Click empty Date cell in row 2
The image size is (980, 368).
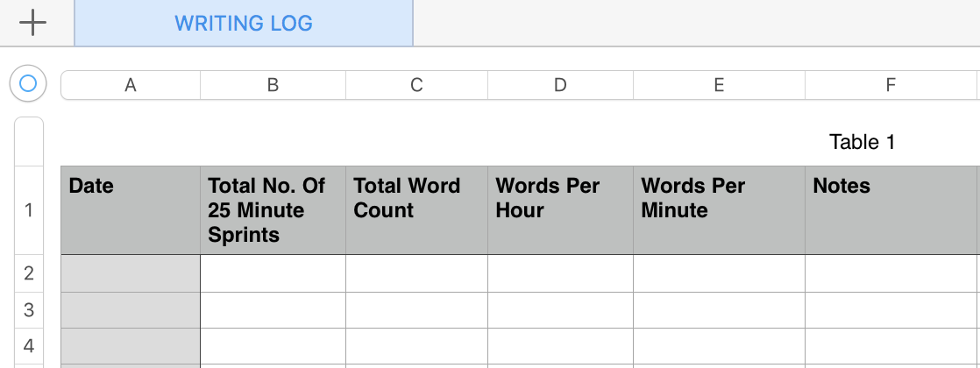point(131,273)
